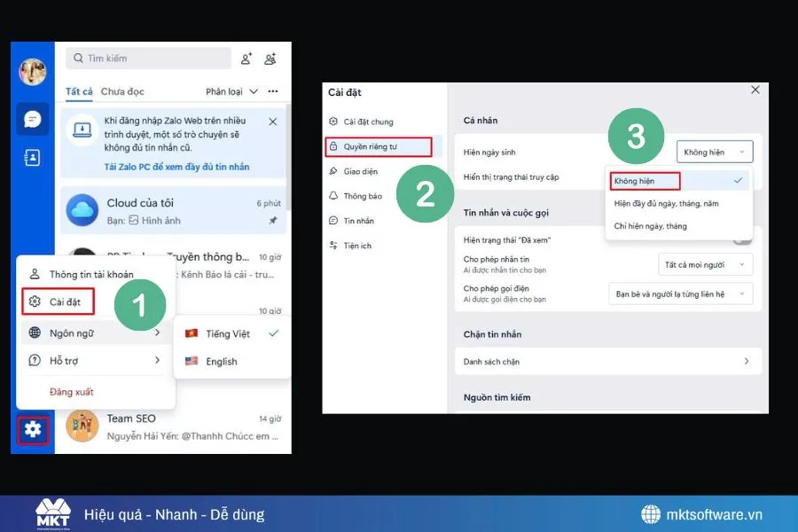The width and height of the screenshot is (798, 532).
Task: Open the contacts list sidebar icon
Action: [33, 158]
